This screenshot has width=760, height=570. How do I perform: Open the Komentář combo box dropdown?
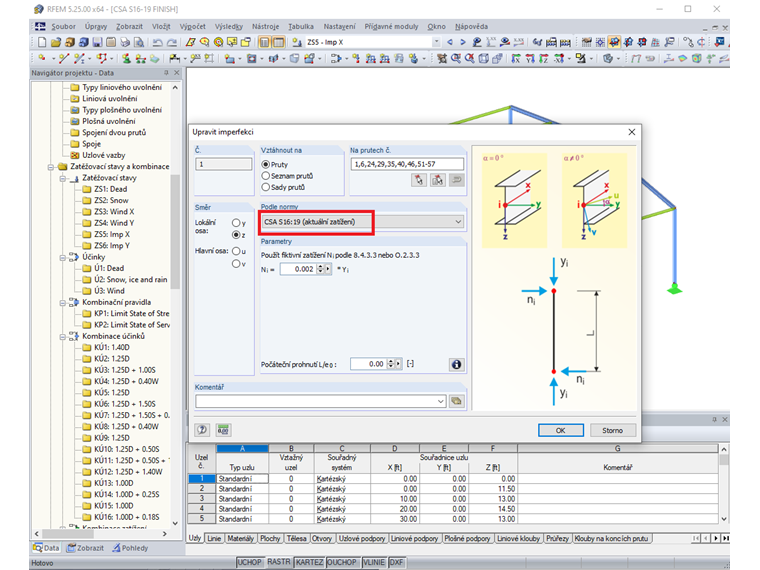tap(440, 401)
